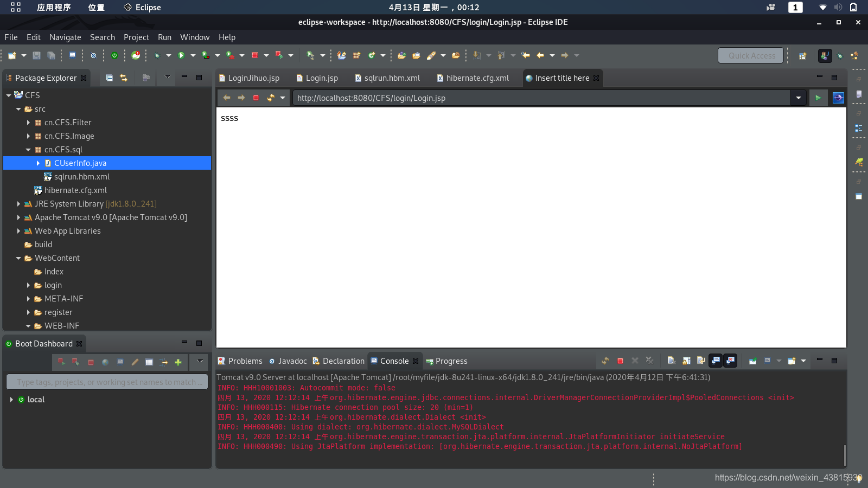
Task: Click the date and clock in top bar
Action: (x=434, y=7)
